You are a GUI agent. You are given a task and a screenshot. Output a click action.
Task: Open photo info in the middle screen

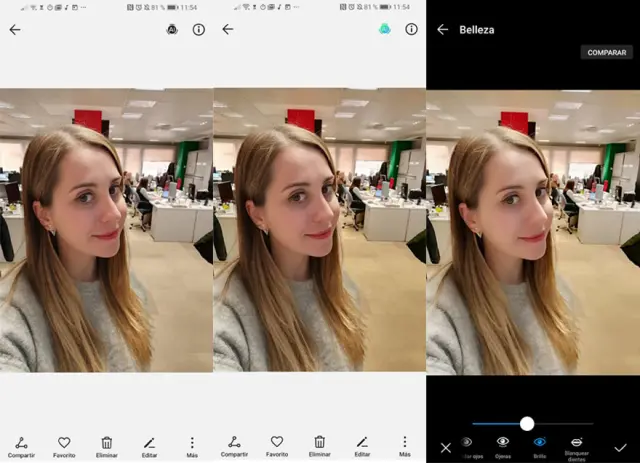pos(411,30)
